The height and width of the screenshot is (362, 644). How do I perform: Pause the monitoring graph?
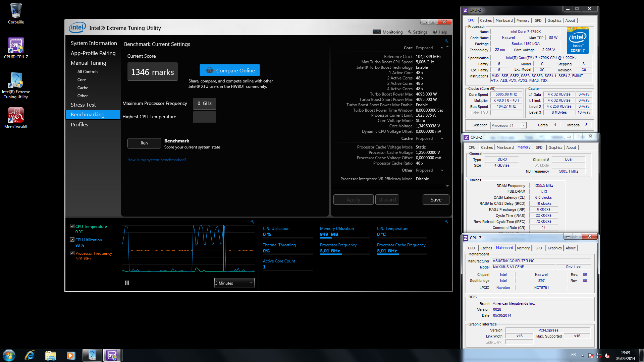[x=127, y=283]
